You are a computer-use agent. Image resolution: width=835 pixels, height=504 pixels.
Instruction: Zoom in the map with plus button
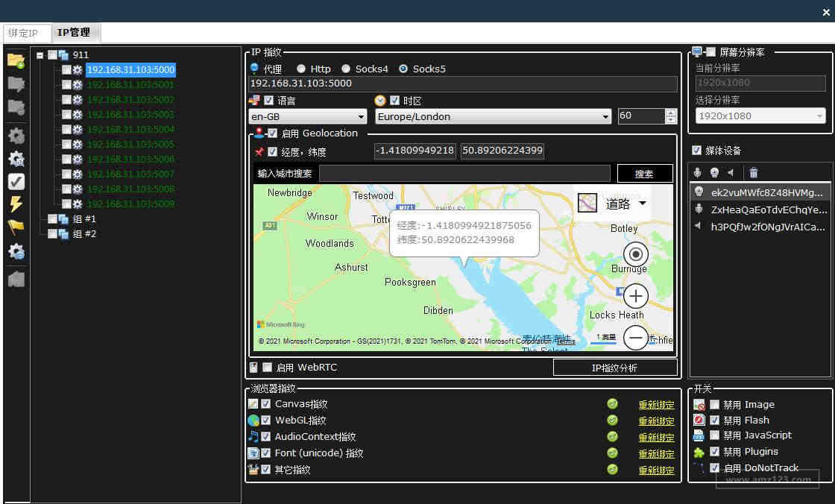point(635,296)
